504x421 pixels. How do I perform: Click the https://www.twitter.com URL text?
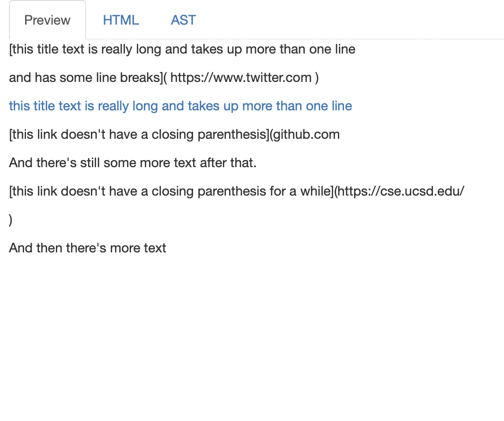(241, 78)
